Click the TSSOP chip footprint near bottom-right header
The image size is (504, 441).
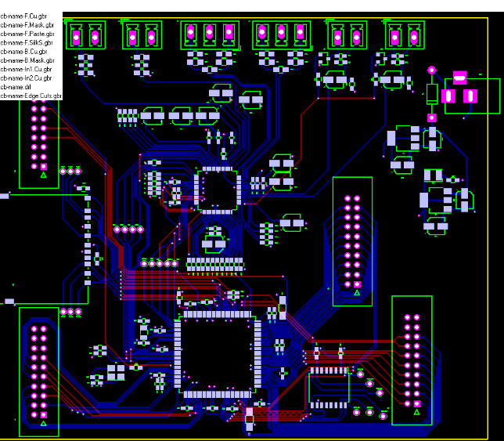coord(328,387)
